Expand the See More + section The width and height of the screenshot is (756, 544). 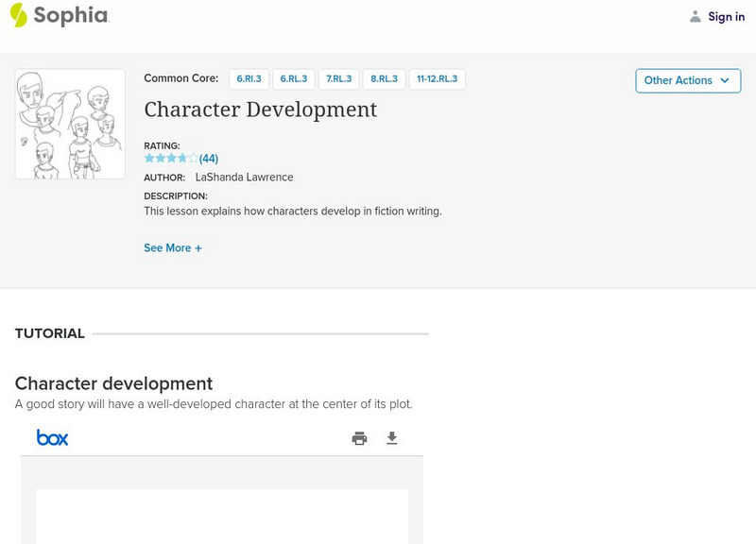coord(173,248)
